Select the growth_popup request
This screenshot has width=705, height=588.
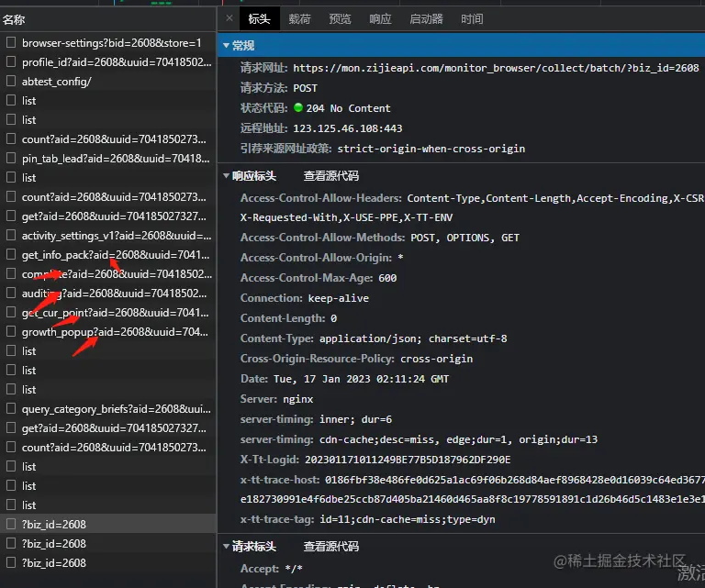[x=108, y=332]
